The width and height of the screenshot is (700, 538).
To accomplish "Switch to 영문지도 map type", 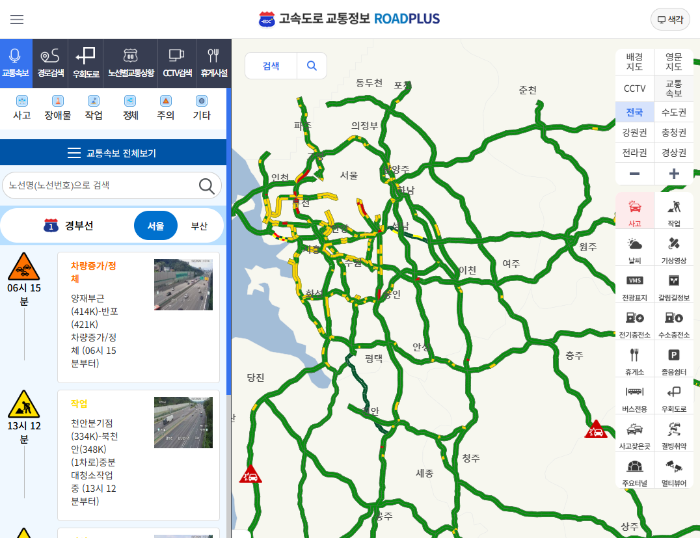I will 673,62.
